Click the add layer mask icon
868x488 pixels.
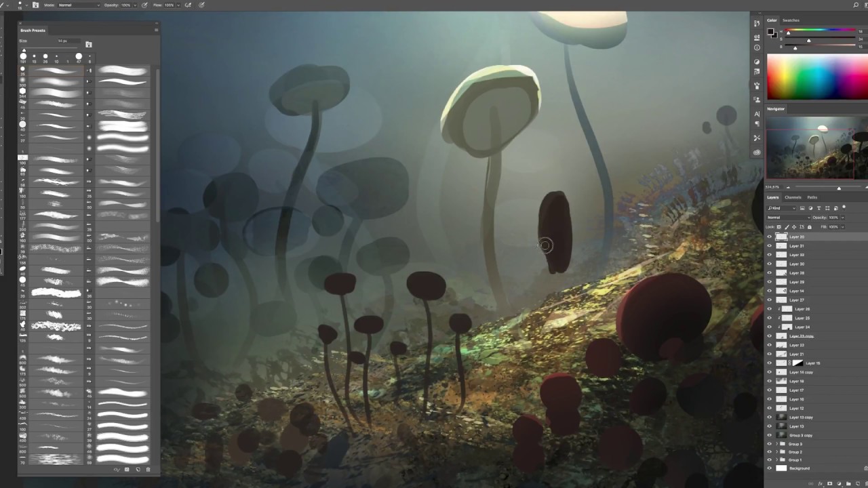click(x=830, y=484)
